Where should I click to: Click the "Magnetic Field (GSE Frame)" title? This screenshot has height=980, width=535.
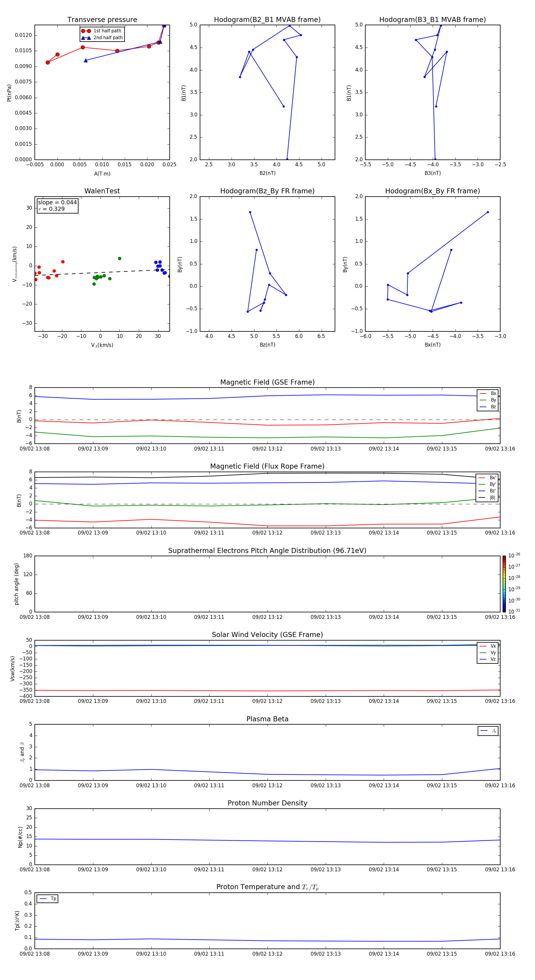coord(267,382)
